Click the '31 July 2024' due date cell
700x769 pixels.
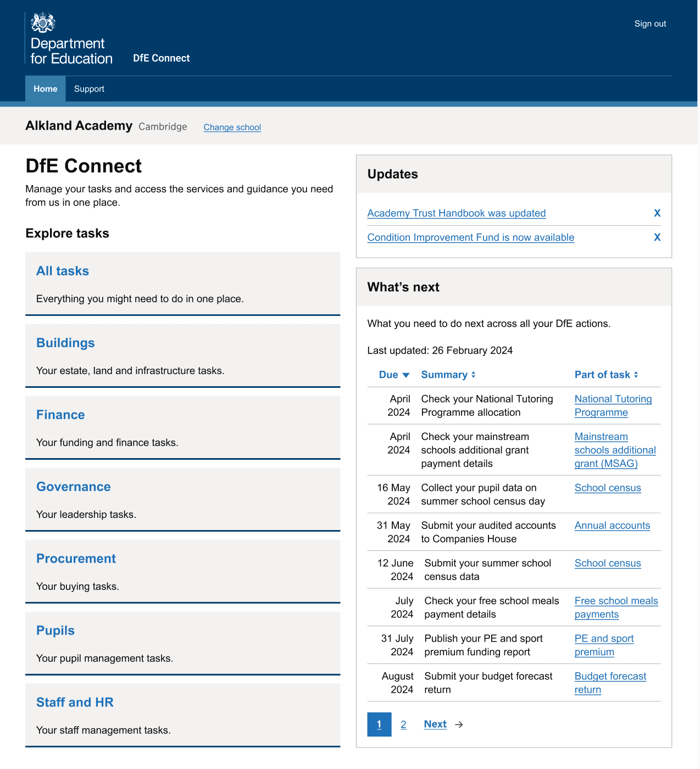coord(397,645)
